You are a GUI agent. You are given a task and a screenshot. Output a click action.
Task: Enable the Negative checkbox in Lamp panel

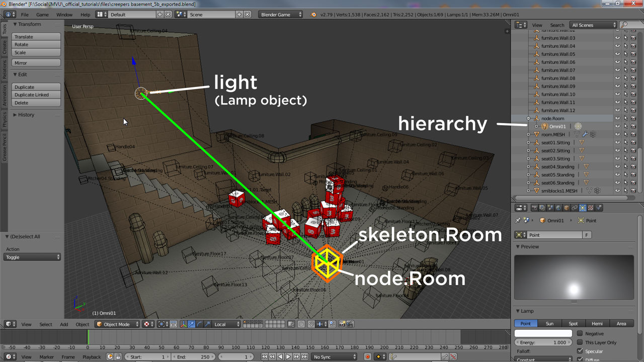[x=580, y=333]
